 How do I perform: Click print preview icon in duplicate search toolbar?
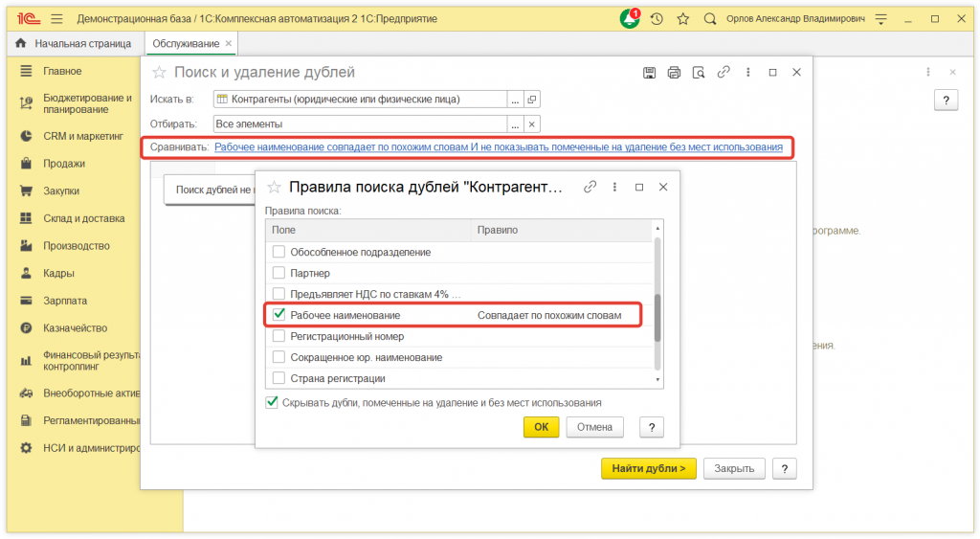(x=699, y=73)
